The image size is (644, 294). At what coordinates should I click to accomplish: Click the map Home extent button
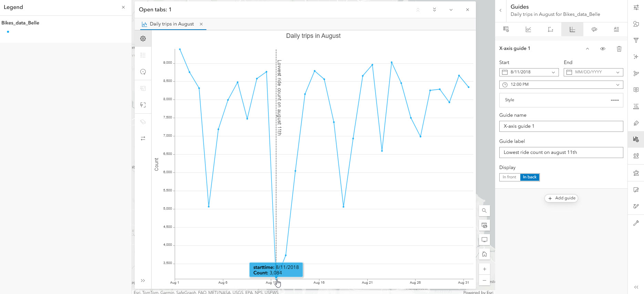tap(484, 254)
